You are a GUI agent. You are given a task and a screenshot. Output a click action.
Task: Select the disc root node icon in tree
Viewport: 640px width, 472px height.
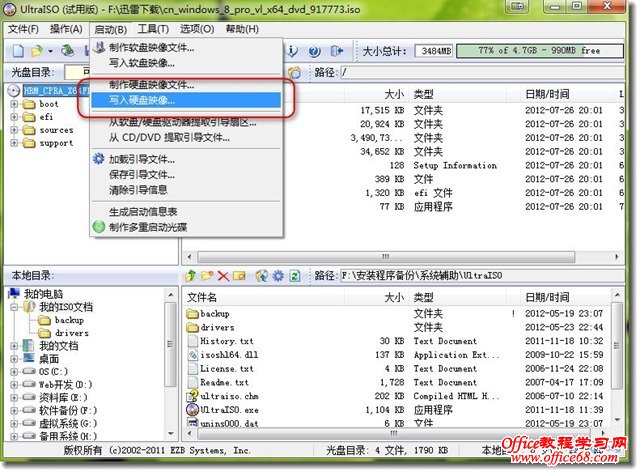click(x=14, y=91)
